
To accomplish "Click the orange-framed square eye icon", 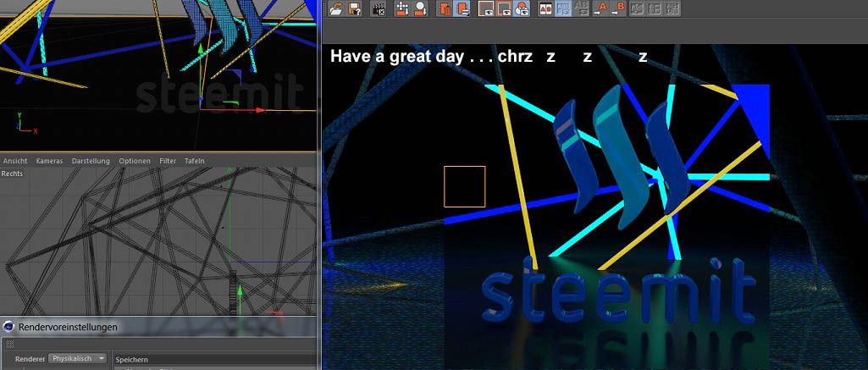I will pyautogui.click(x=504, y=8).
